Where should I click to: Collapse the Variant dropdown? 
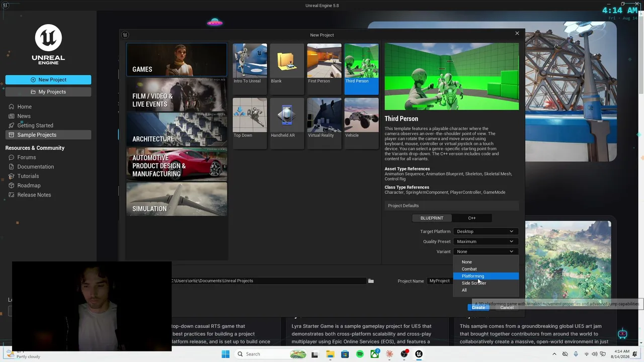[485, 252]
